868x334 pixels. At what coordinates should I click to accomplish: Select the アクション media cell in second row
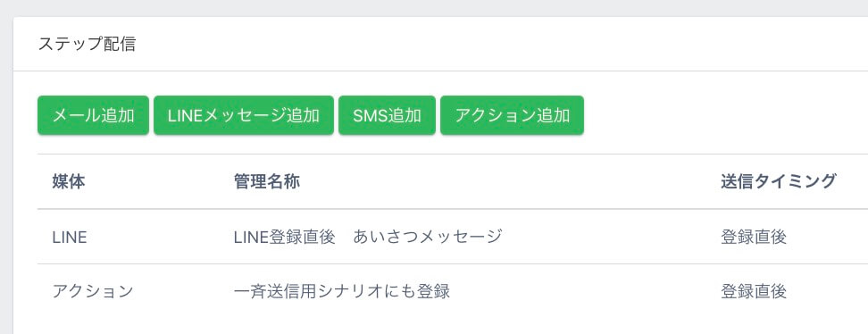(93, 291)
